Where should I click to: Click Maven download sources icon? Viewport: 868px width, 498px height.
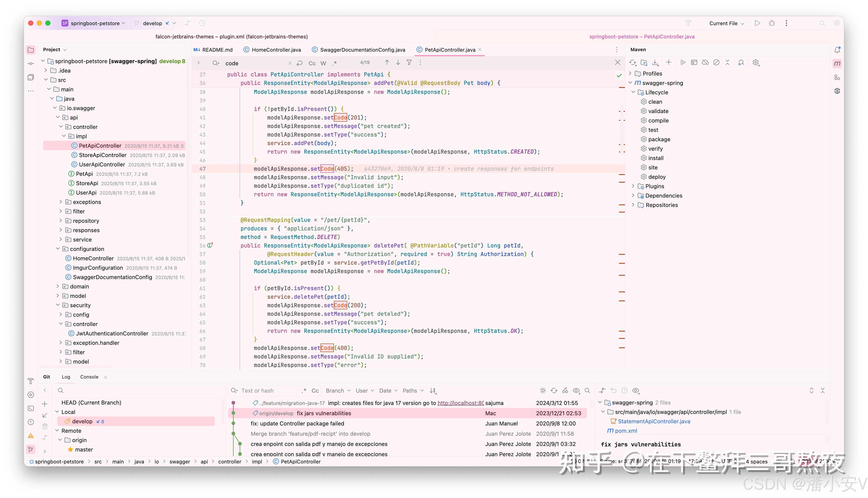(655, 63)
